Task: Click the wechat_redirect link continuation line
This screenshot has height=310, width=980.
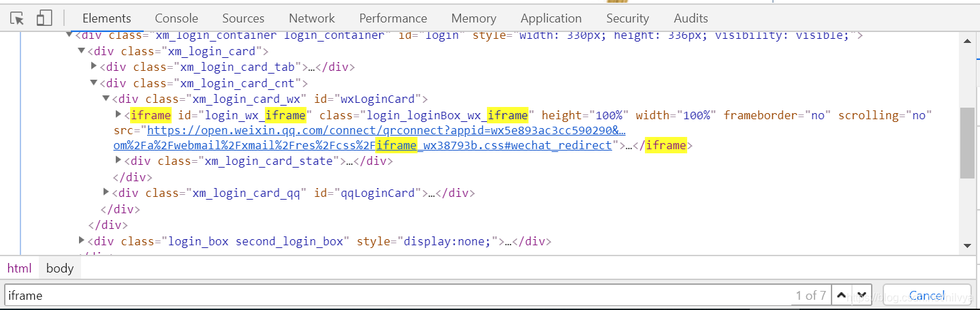Action: [x=363, y=145]
